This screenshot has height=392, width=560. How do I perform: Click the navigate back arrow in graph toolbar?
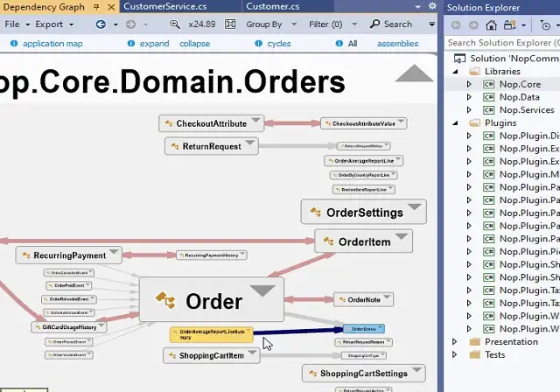click(x=101, y=24)
